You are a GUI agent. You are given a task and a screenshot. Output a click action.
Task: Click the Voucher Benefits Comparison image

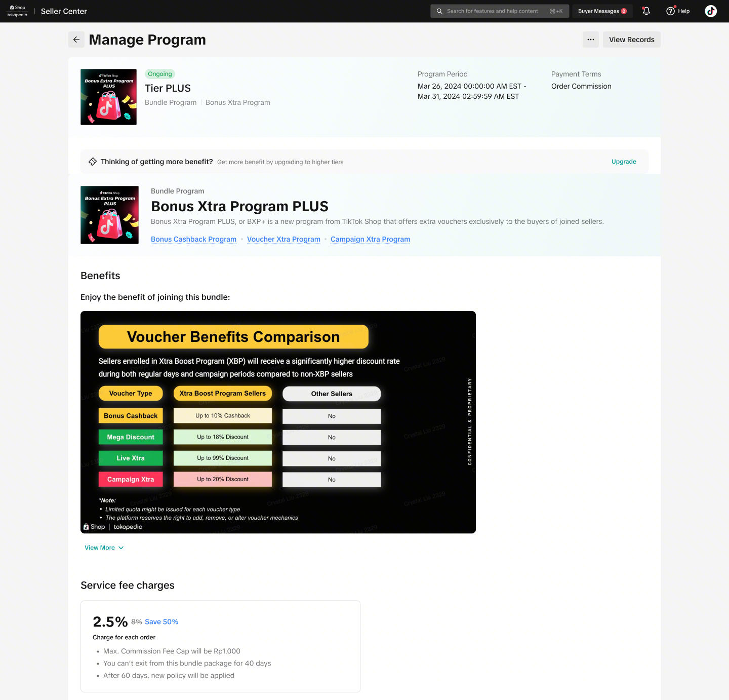(x=278, y=422)
